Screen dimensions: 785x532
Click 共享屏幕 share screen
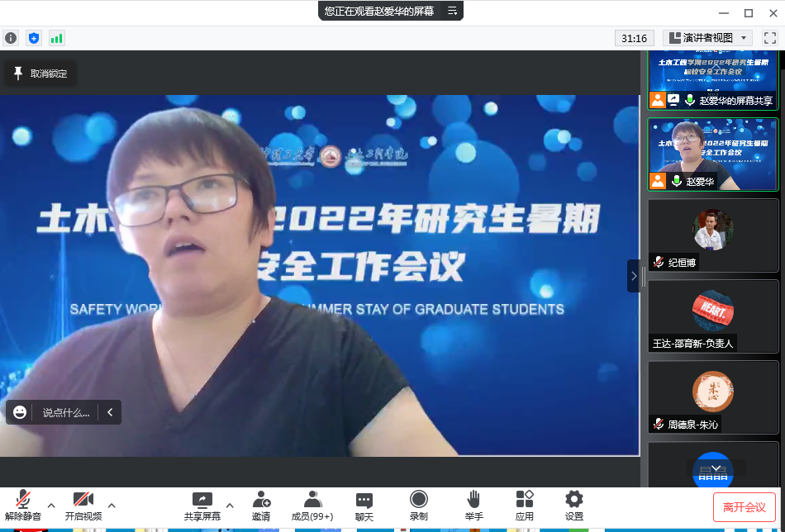pos(202,505)
